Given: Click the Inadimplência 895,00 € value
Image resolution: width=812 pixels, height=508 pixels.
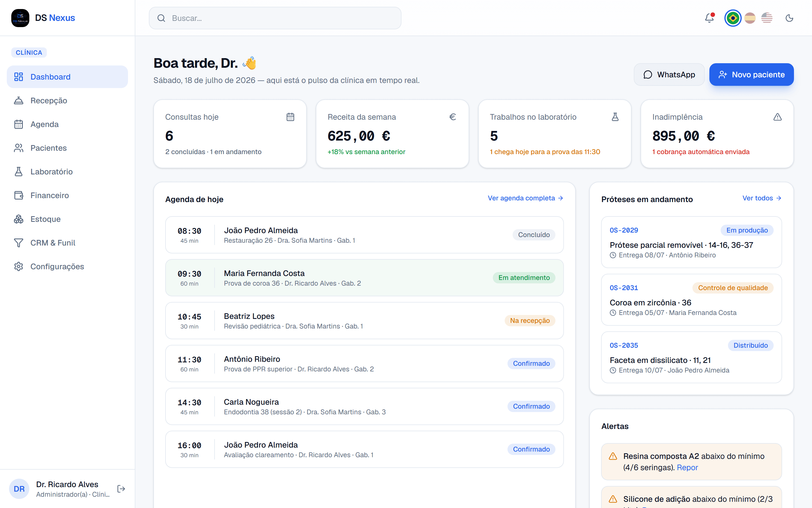Looking at the screenshot, I should [683, 136].
